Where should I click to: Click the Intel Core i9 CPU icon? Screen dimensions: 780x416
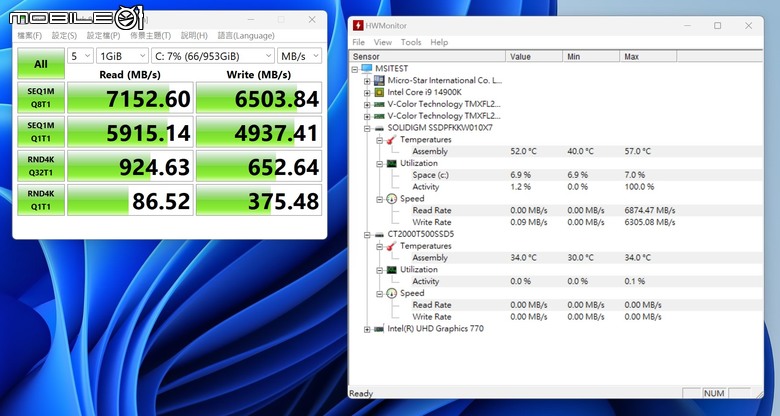[x=379, y=92]
